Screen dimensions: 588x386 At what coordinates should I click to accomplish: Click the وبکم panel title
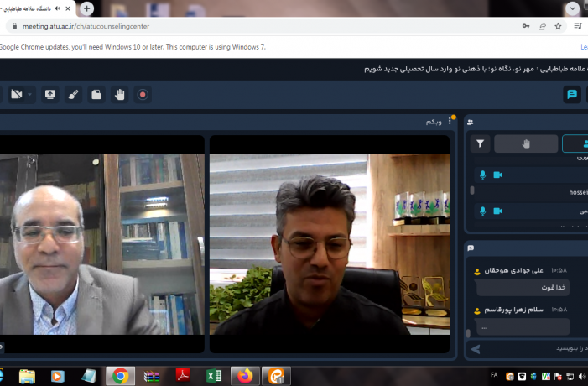click(434, 122)
